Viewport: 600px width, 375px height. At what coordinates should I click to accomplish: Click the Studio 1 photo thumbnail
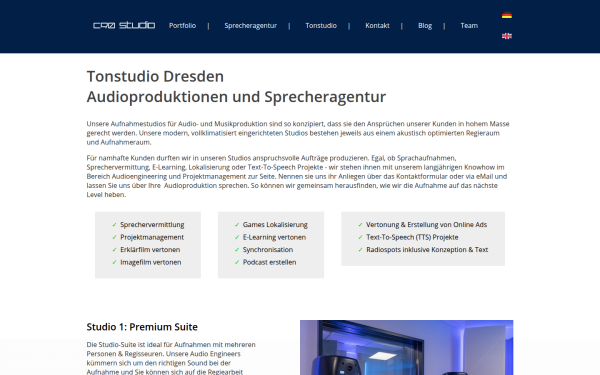406,347
